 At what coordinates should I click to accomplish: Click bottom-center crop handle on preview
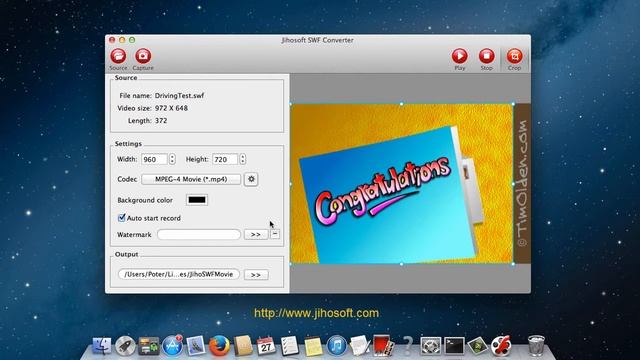point(402,264)
